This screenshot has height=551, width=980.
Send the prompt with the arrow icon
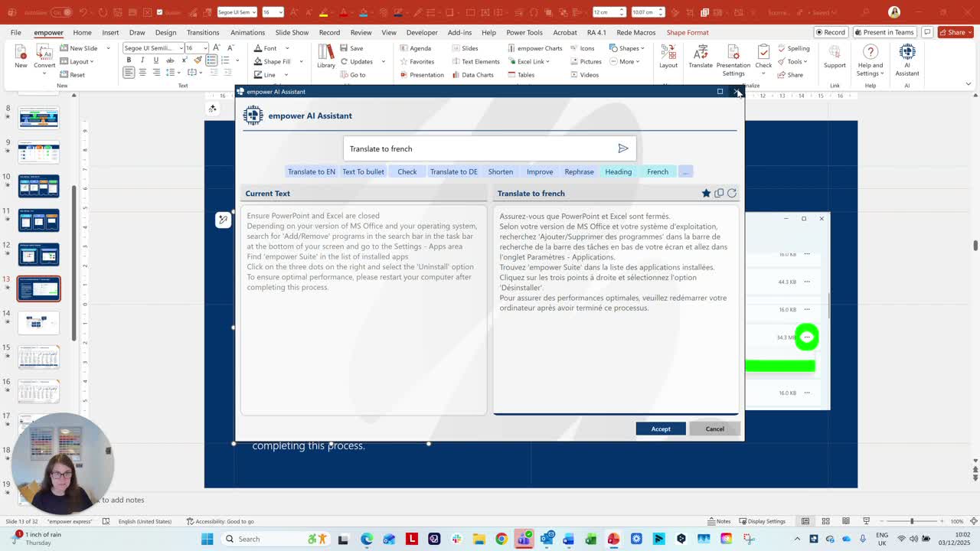coord(623,148)
